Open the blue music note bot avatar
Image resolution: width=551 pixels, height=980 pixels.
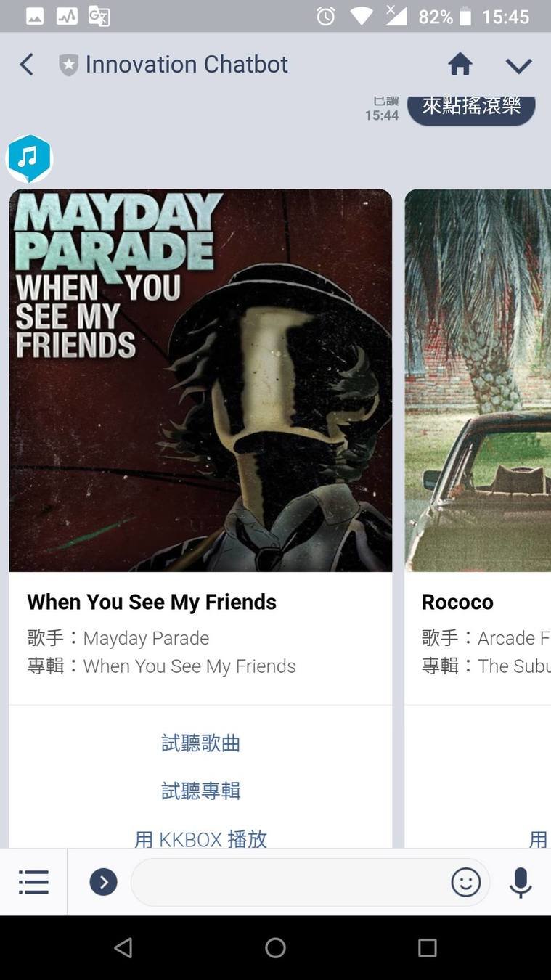pos(29,158)
